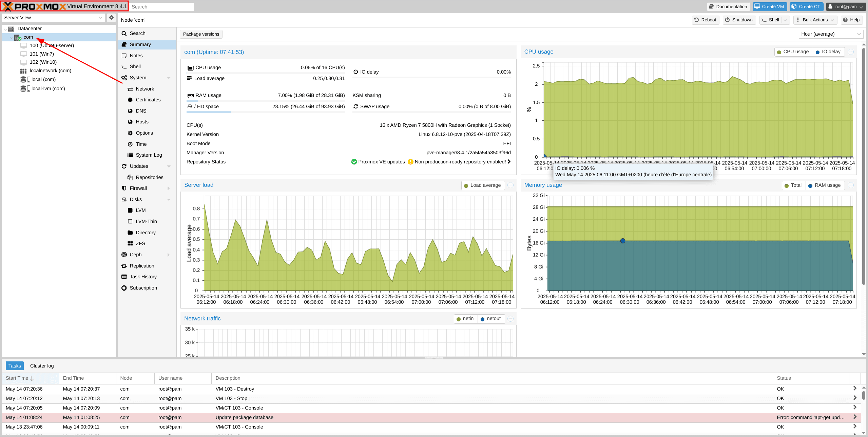Image resolution: width=868 pixels, height=437 pixels.
Task: Click the Network arrows icon
Action: pyautogui.click(x=130, y=89)
